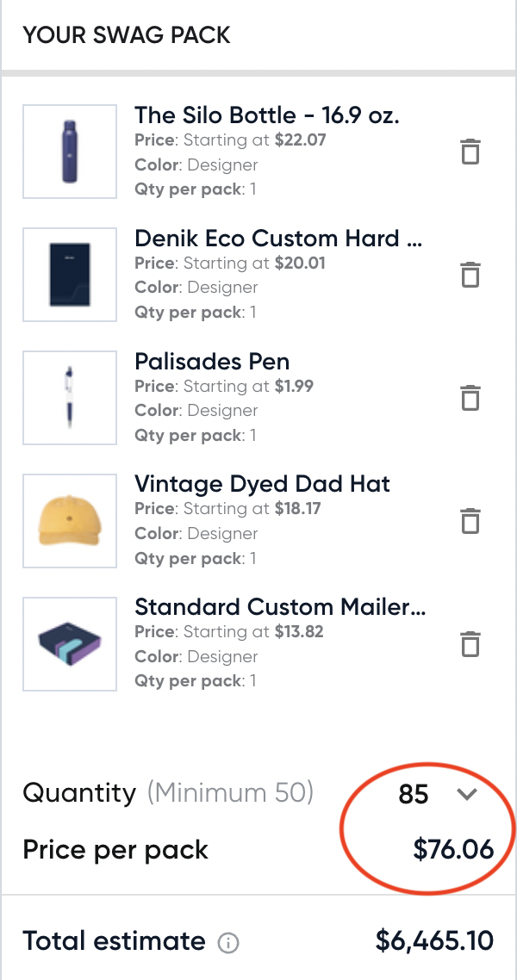Open the Vintage Dyed Dad Hat listing
The width and height of the screenshot is (517, 980).
point(263,484)
